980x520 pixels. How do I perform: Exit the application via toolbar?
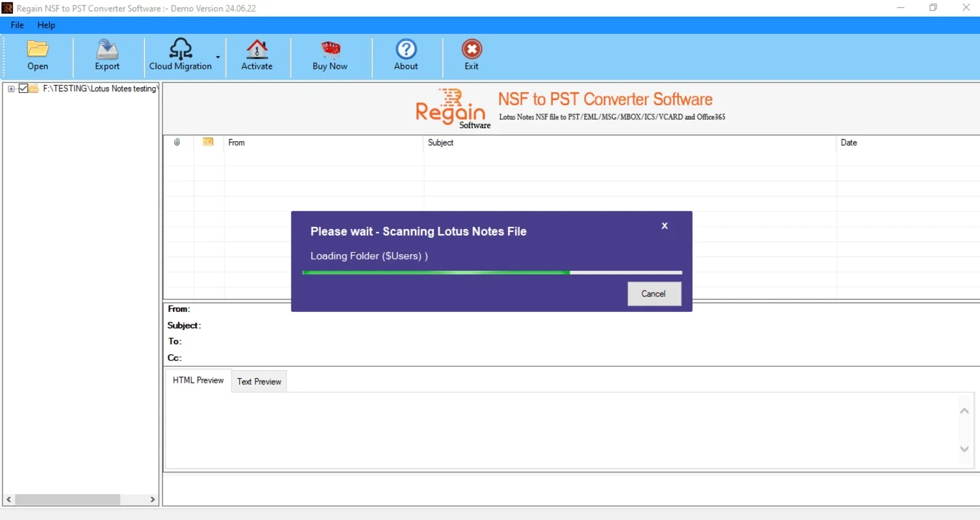pyautogui.click(x=471, y=56)
